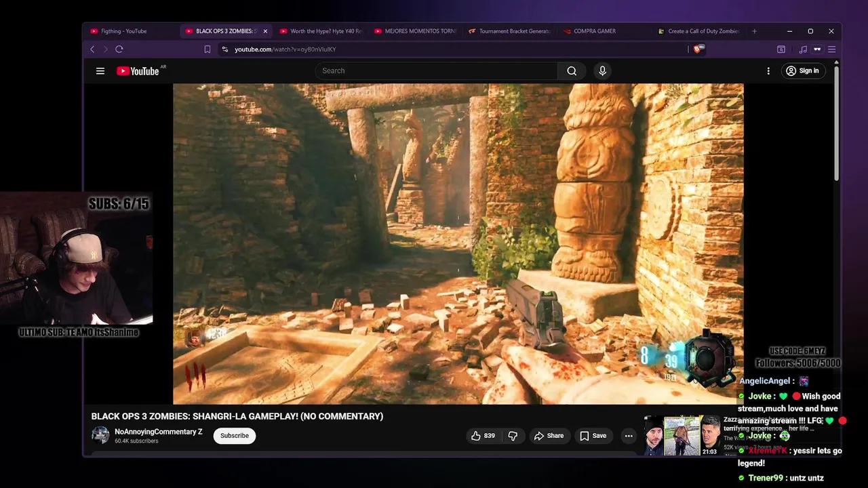Open the YouTube guide hamburger menu
Screen dimensions: 868x488
click(100, 70)
